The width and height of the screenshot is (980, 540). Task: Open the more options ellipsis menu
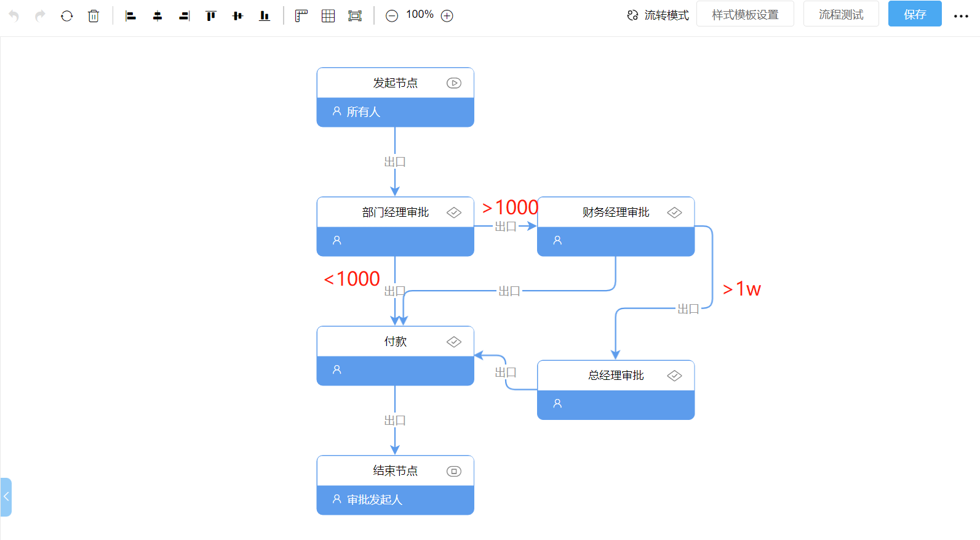(x=961, y=16)
